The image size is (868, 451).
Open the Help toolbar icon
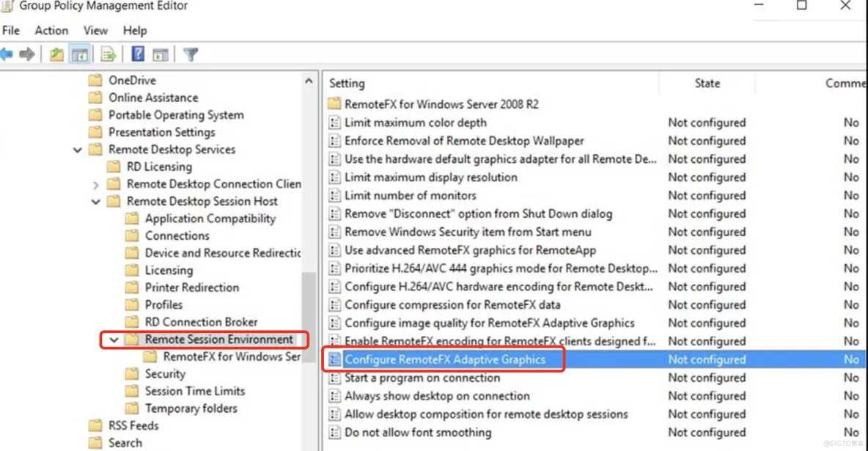(x=138, y=54)
